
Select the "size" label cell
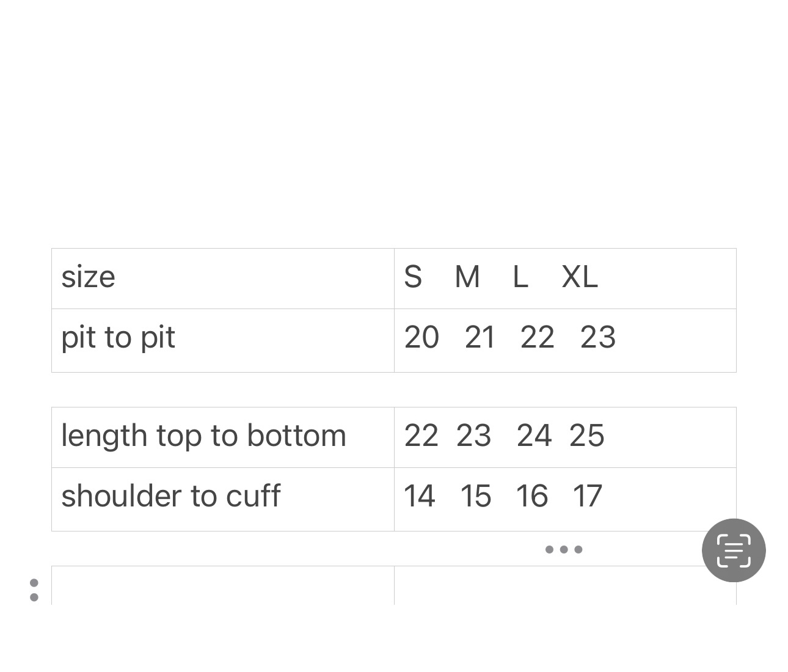(89, 277)
